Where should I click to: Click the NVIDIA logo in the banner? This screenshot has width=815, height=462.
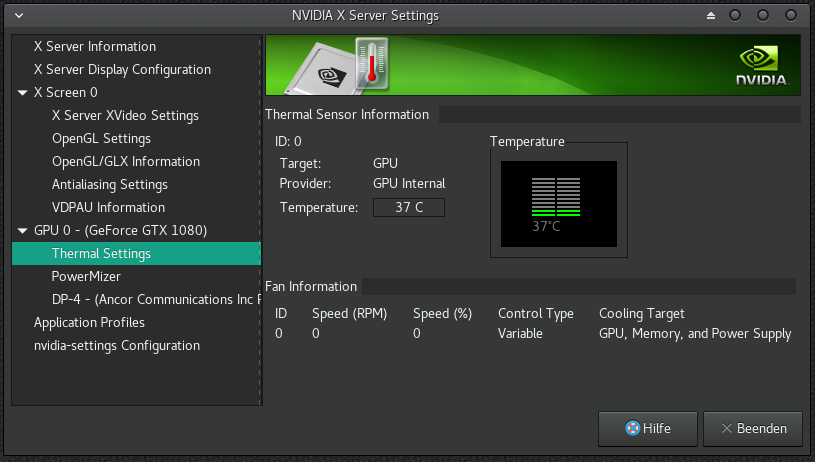(x=763, y=66)
